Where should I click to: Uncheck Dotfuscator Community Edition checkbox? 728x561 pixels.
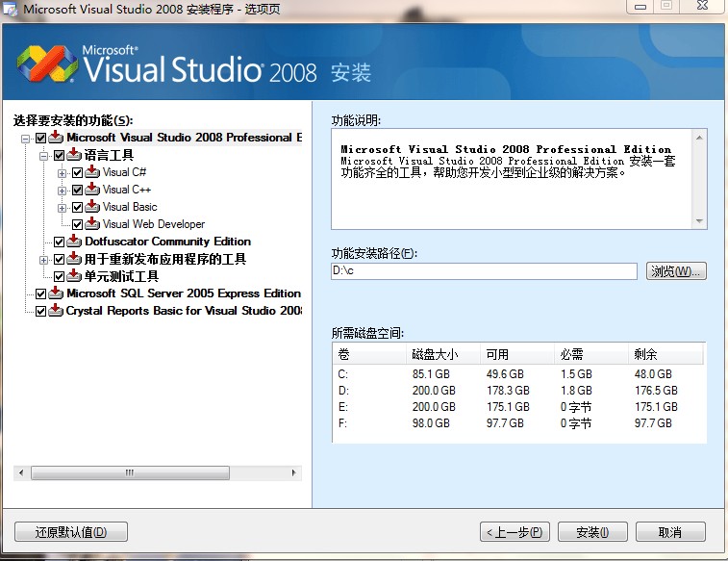59,242
